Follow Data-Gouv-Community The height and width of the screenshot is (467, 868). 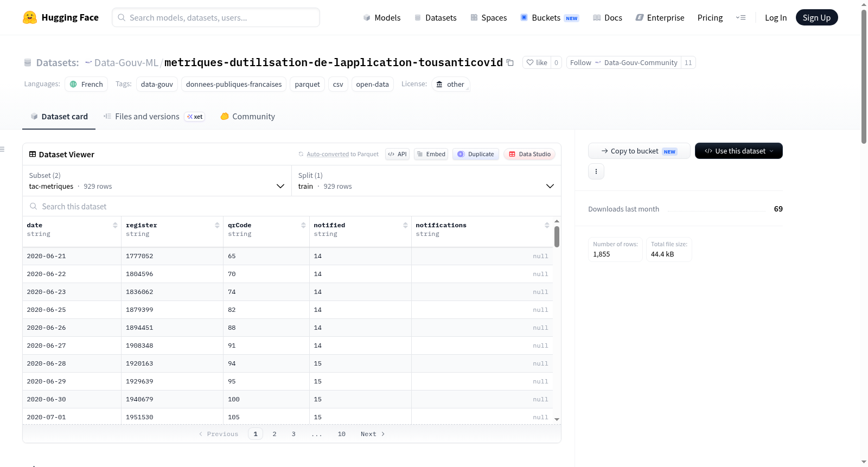coord(623,62)
